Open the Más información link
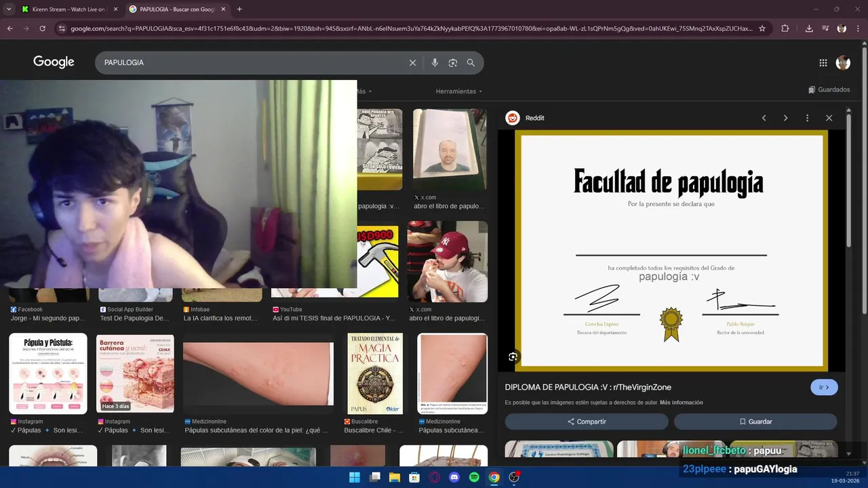Viewport: 868px width, 488px height. (x=681, y=403)
